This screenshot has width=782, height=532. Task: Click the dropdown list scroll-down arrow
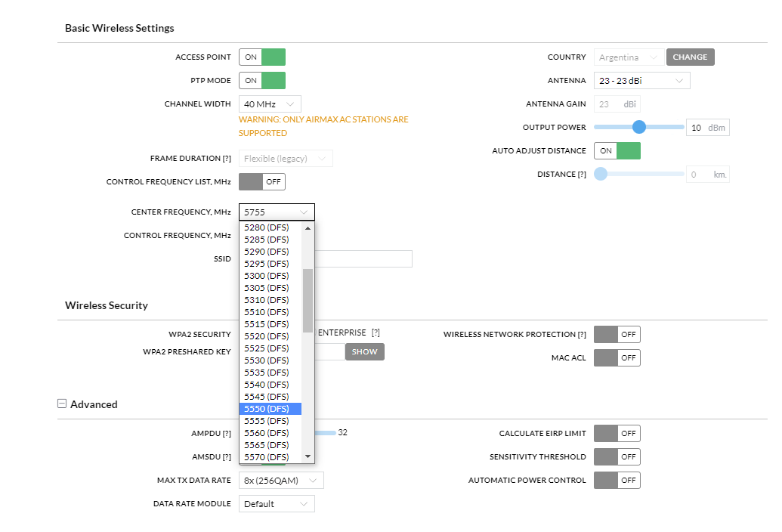click(308, 456)
